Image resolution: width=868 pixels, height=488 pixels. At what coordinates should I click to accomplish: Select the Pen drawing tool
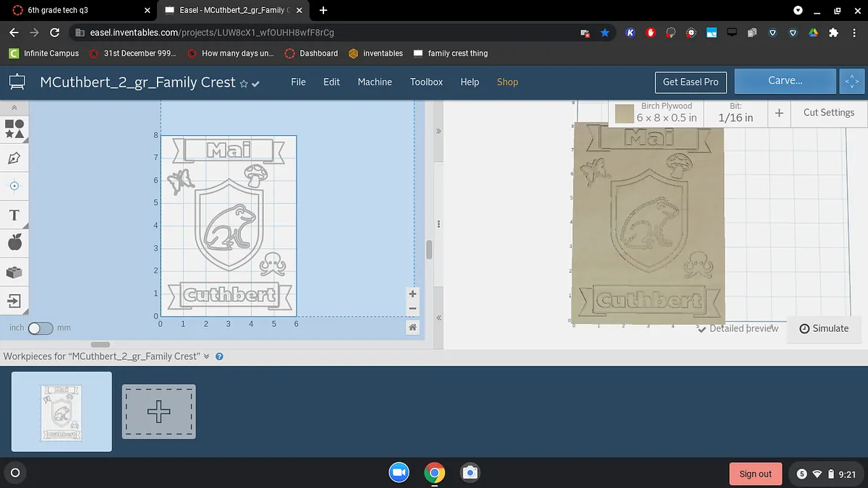(14, 158)
